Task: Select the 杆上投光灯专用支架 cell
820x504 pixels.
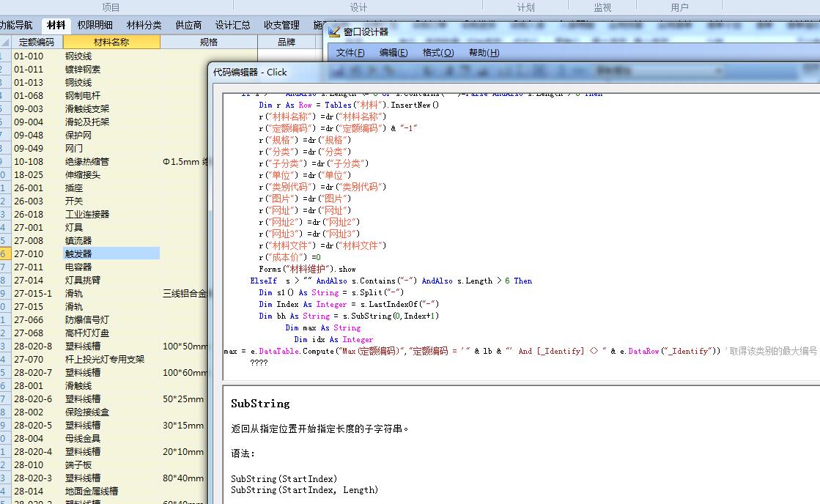Action: point(111,359)
